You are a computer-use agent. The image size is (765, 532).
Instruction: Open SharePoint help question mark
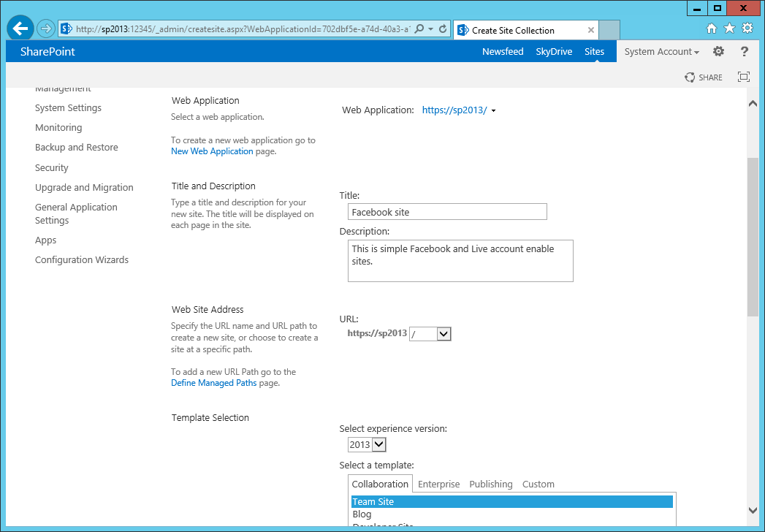pyautogui.click(x=744, y=51)
